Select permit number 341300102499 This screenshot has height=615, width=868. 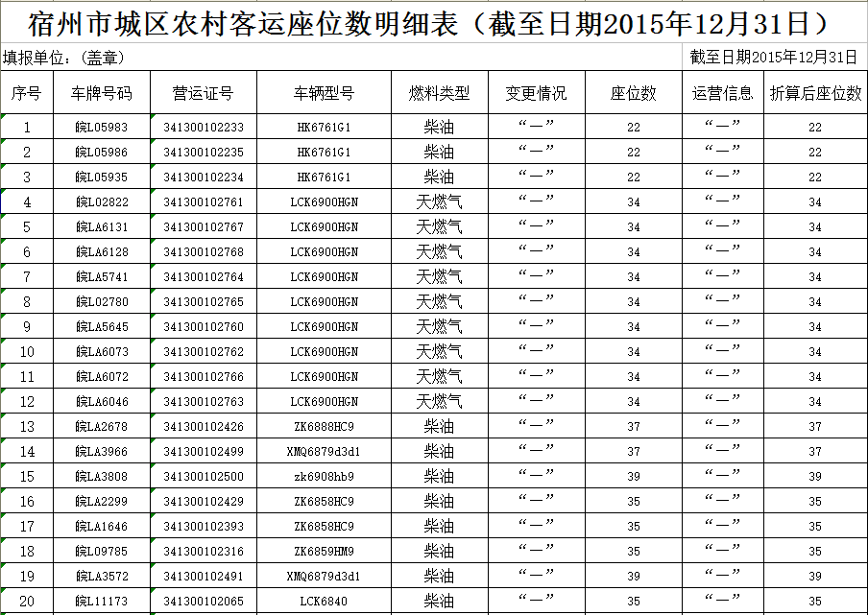204,451
